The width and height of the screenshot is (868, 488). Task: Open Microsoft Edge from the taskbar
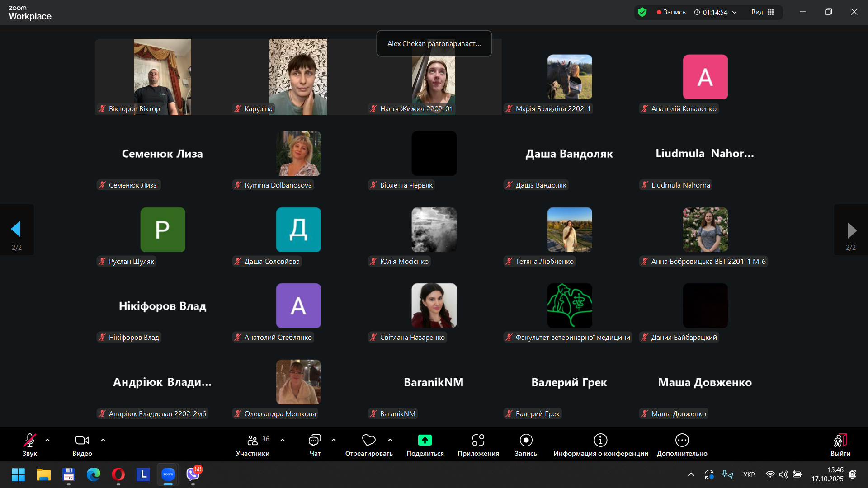click(x=94, y=474)
